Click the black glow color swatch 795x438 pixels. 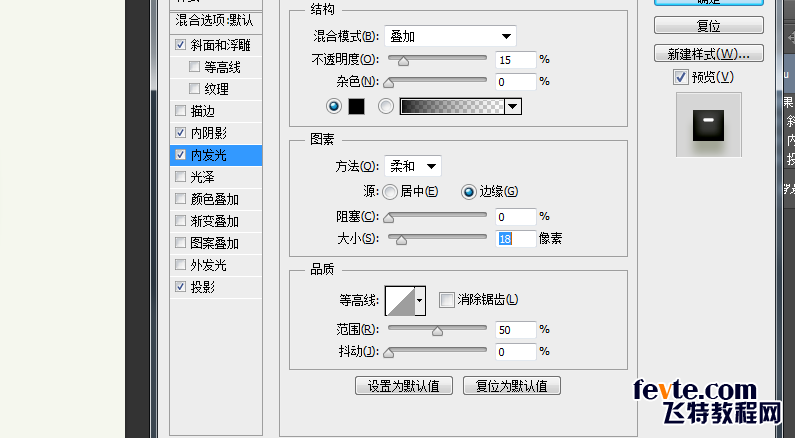(357, 107)
